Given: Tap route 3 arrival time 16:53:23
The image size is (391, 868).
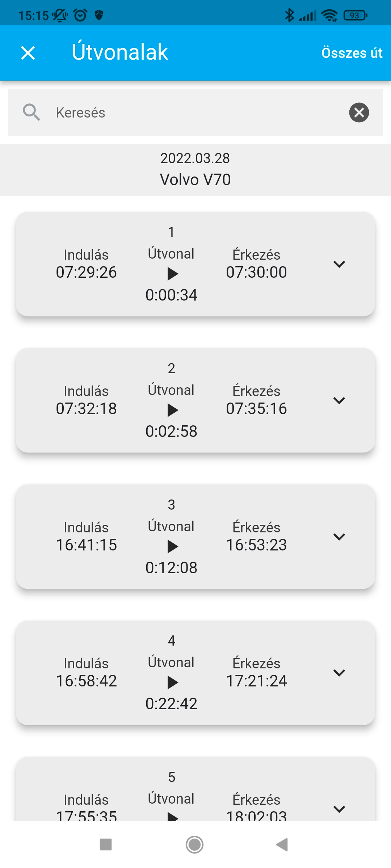Looking at the screenshot, I should tap(256, 545).
